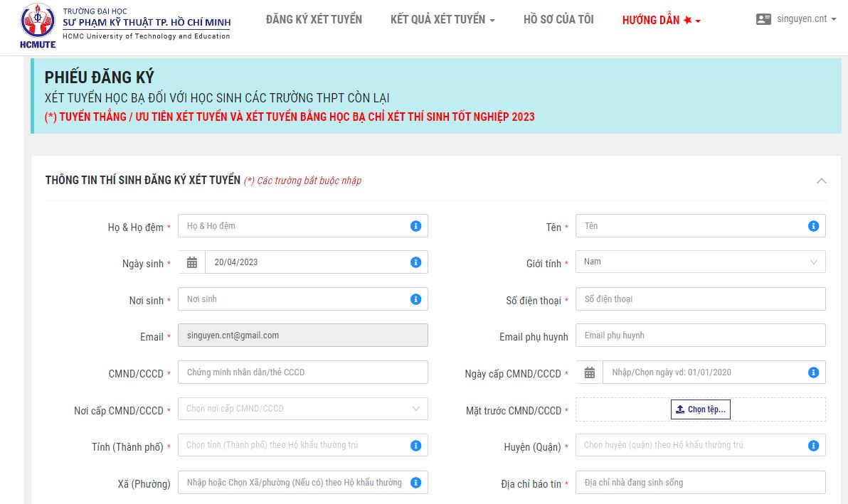Go to Đăng ký xét tuyển tab
848x504 pixels.
314,20
